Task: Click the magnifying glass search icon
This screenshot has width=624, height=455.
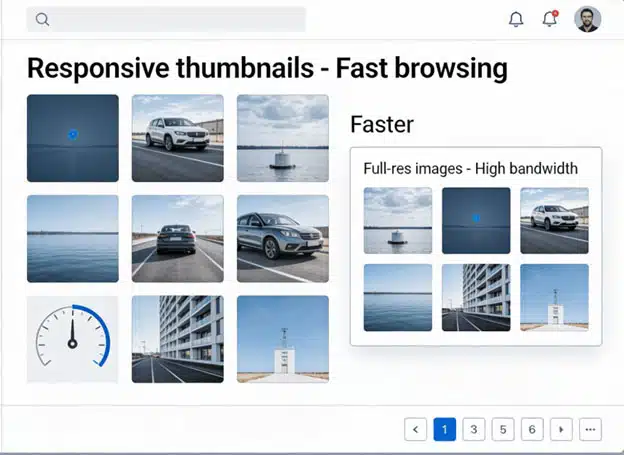Action: [42, 19]
